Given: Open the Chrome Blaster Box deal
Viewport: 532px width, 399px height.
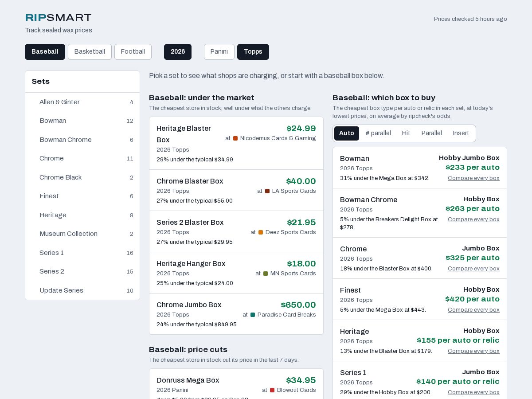Looking at the screenshot, I should (236, 190).
